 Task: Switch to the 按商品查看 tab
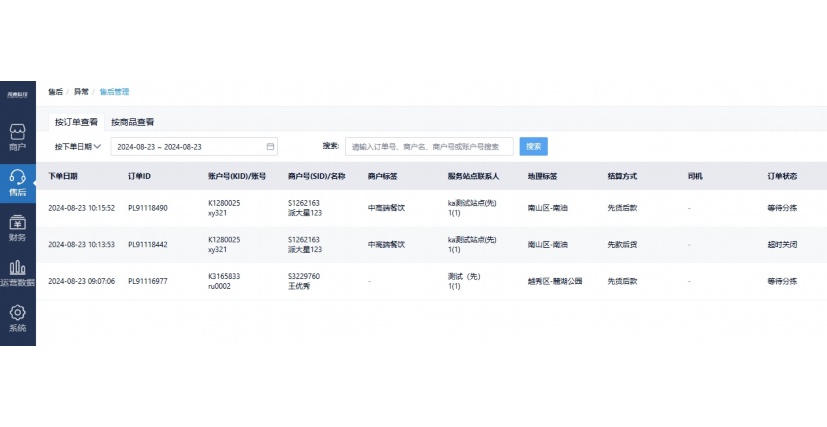tap(132, 122)
